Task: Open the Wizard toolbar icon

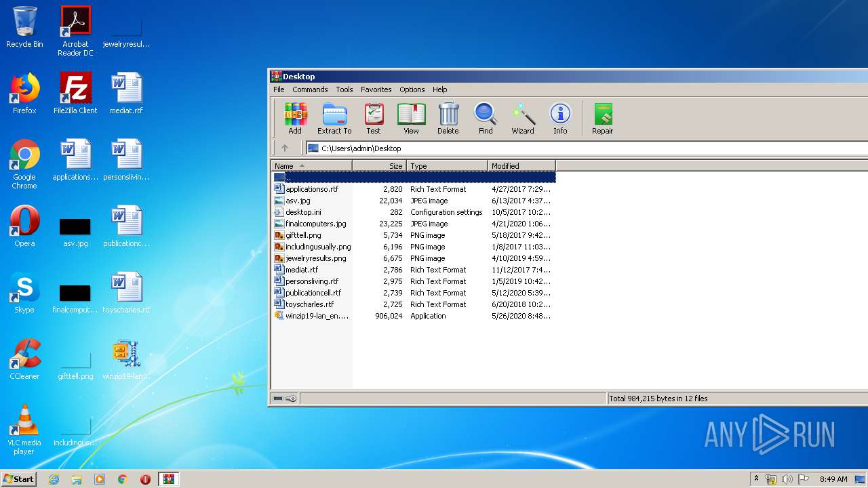Action: pyautogui.click(x=523, y=119)
